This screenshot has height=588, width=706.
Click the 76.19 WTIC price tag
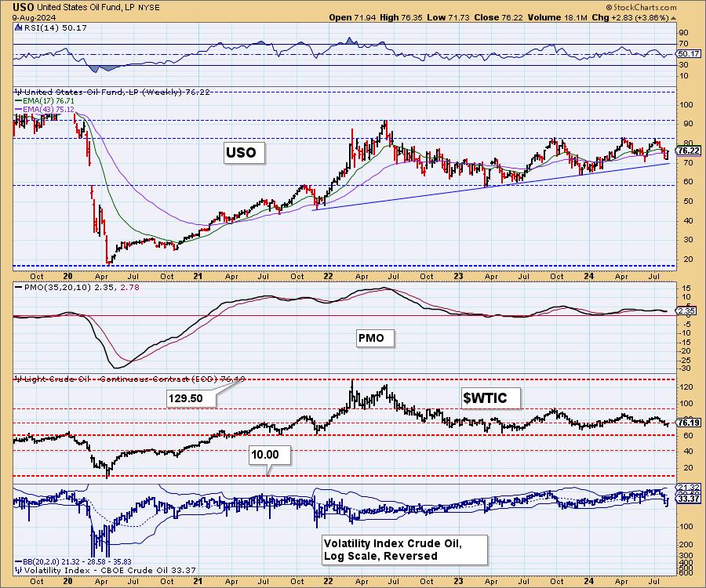(x=689, y=423)
